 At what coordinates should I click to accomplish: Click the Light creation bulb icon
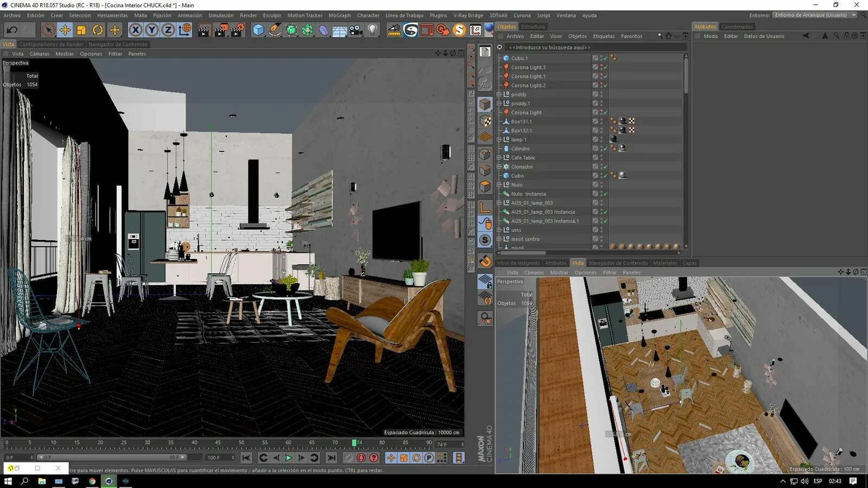[372, 30]
